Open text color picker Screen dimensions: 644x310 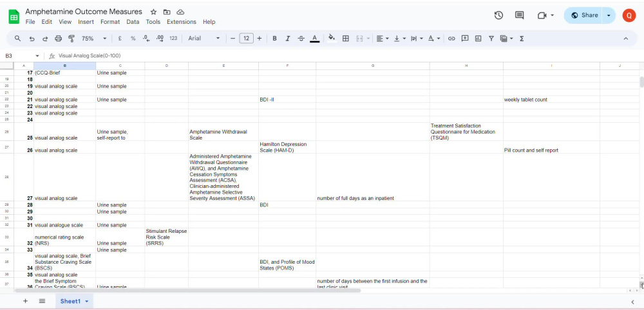(x=315, y=39)
